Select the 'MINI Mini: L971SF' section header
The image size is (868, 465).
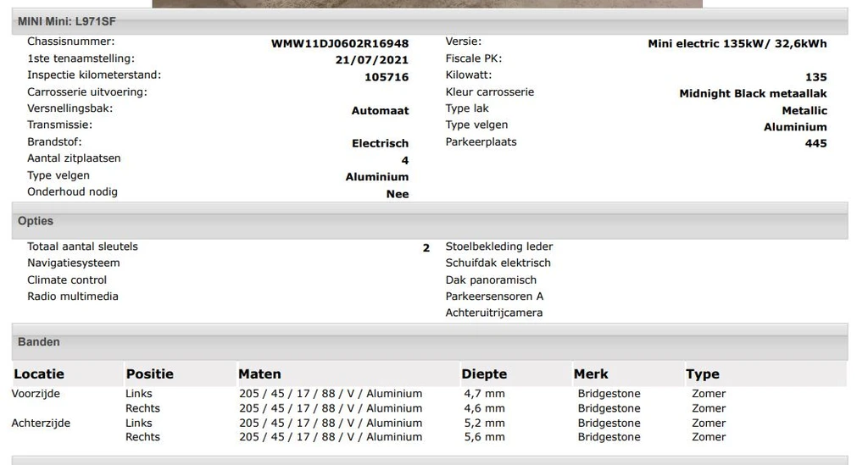[x=430, y=21]
